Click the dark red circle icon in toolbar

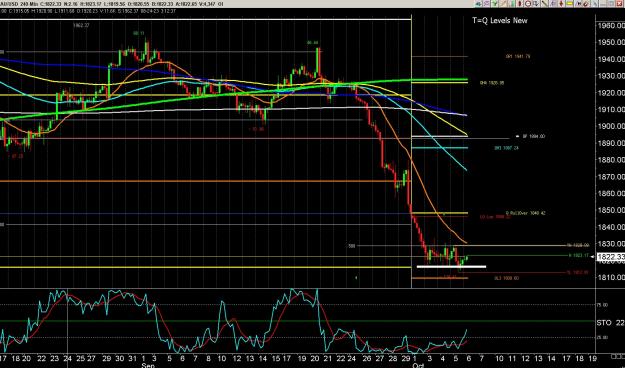[520, 4]
